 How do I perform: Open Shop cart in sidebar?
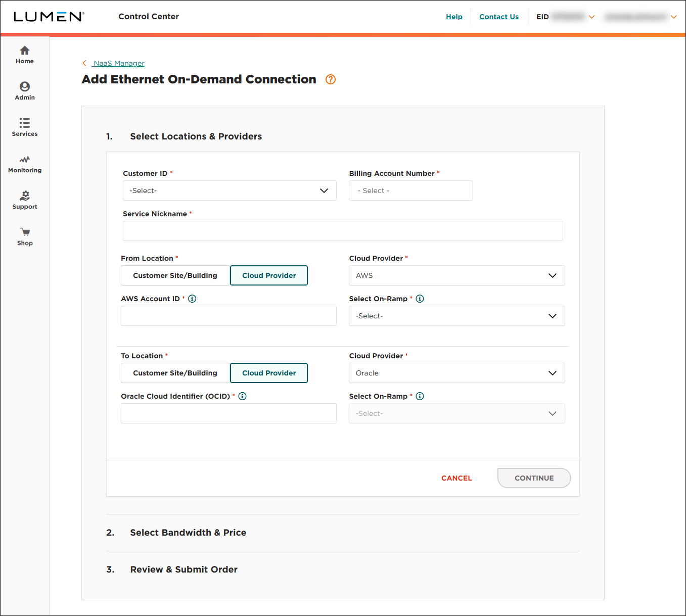pos(25,237)
